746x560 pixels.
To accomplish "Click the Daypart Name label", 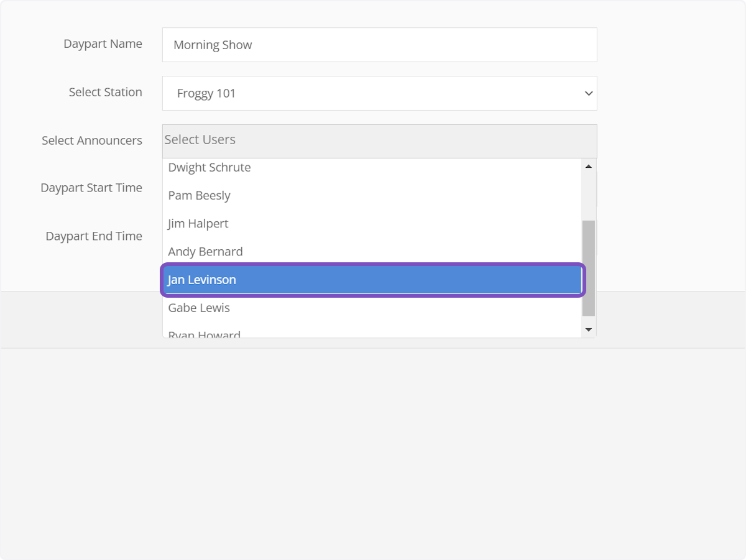I will click(x=103, y=44).
